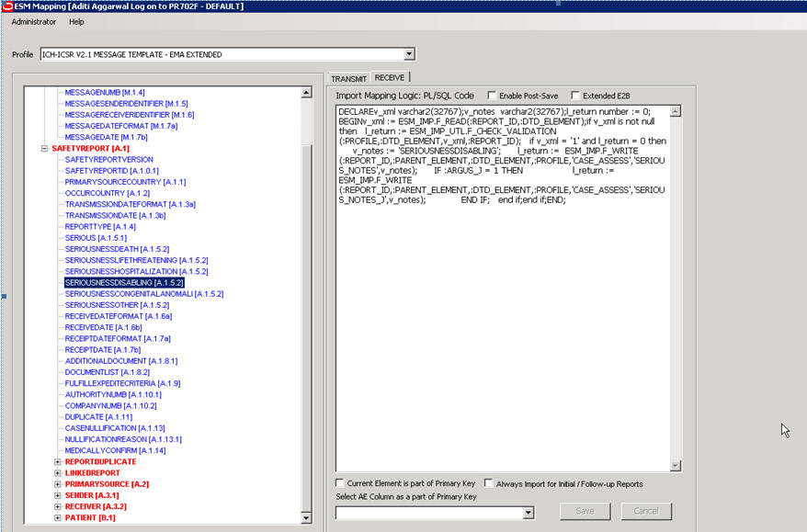Select SERIOUSNESSCONGENITALANOMALI element
Viewport: 807px width, 532px height.
click(144, 294)
